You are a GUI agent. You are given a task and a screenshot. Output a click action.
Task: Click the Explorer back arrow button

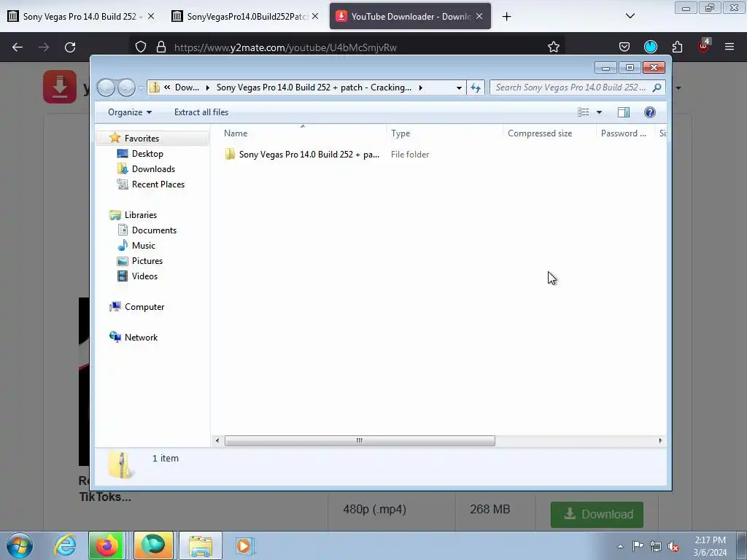[106, 87]
